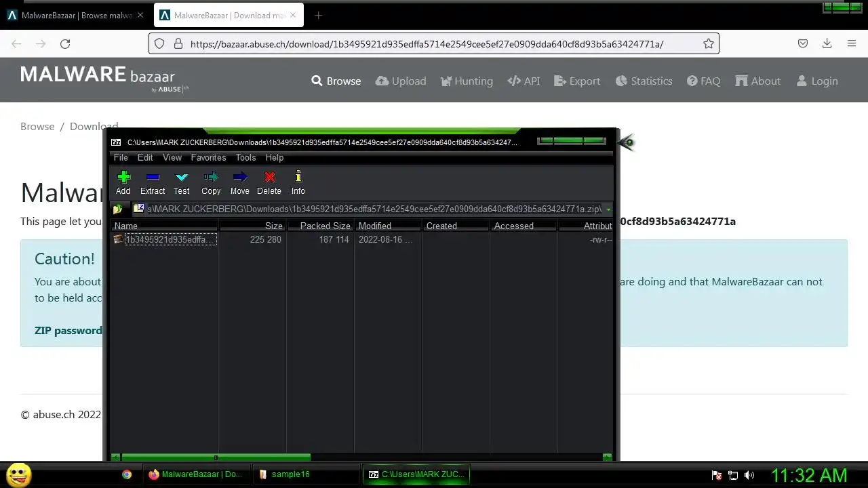The image size is (868, 488).
Task: Click the 187 114 packed size value
Action: click(x=334, y=239)
